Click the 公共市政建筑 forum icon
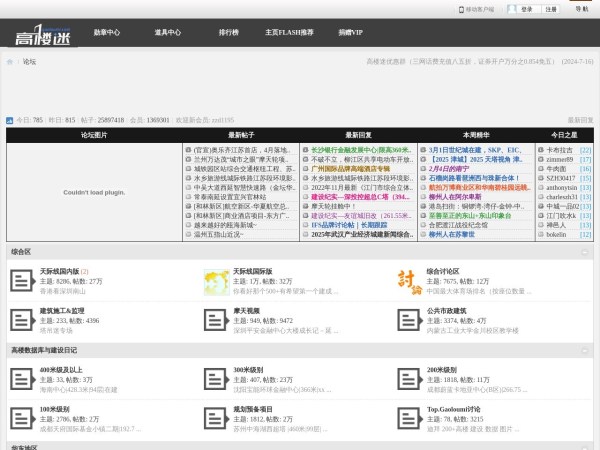 click(x=409, y=320)
